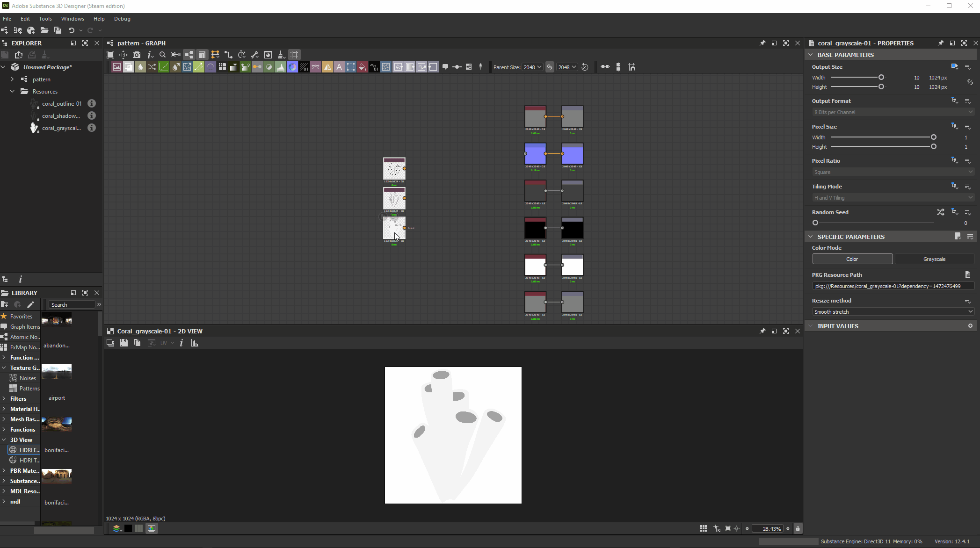Expand the pattern item in the Explorer

point(12,79)
